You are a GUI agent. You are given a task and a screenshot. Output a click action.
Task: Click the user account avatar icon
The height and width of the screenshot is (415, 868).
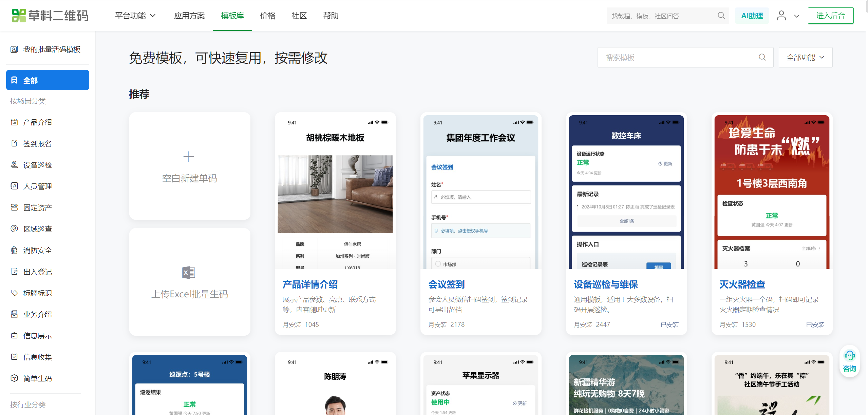tap(781, 16)
